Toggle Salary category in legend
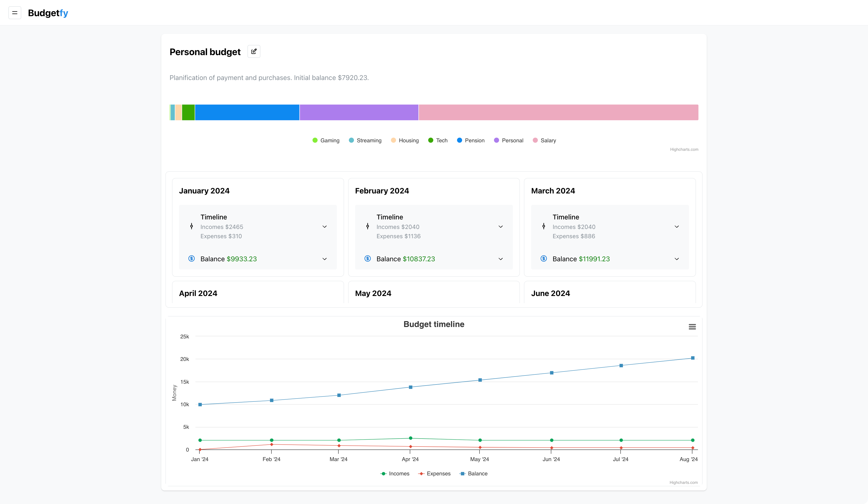 (548, 140)
